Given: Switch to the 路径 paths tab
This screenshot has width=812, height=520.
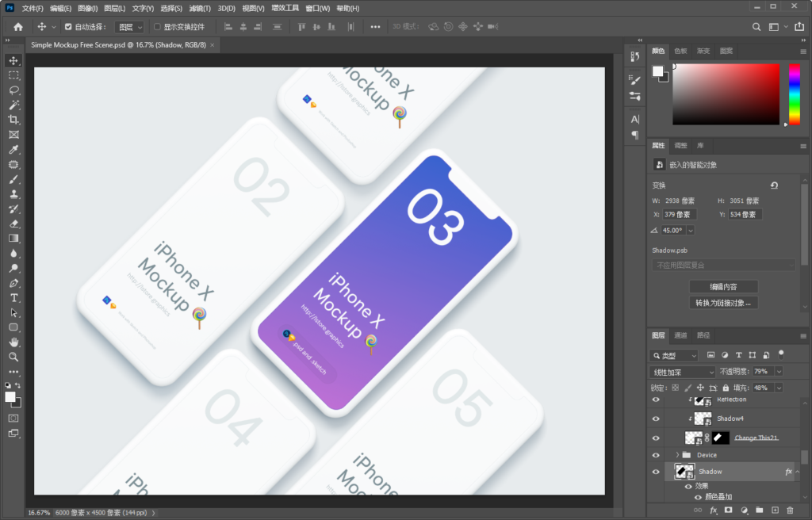Looking at the screenshot, I should 703,335.
